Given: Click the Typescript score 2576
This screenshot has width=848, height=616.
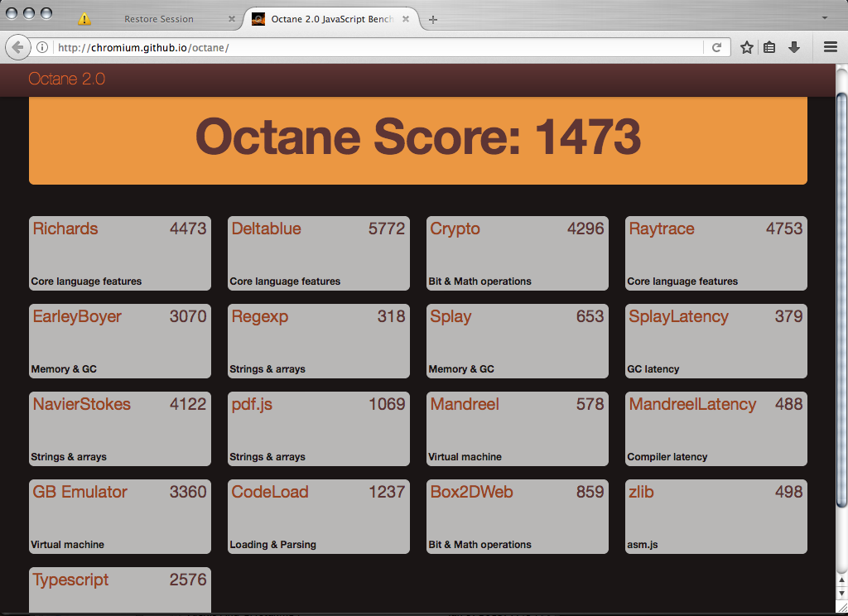Looking at the screenshot, I should click(x=188, y=580).
